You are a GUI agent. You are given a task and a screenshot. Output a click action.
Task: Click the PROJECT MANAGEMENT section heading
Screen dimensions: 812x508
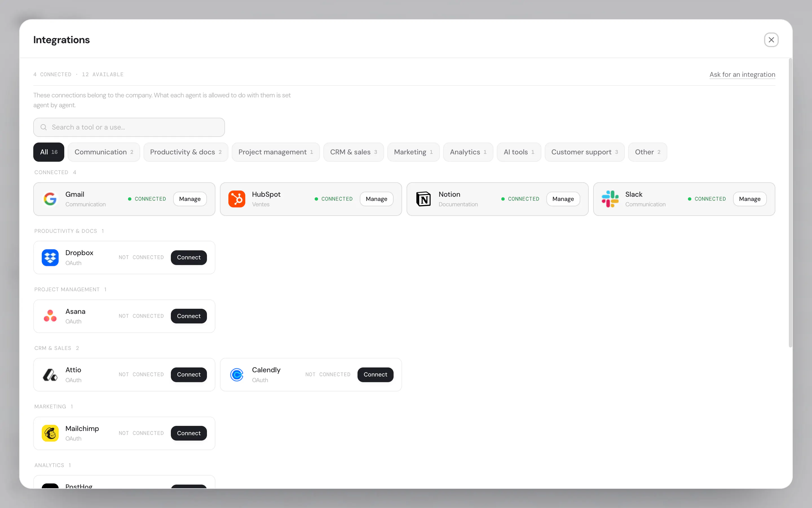coord(67,290)
